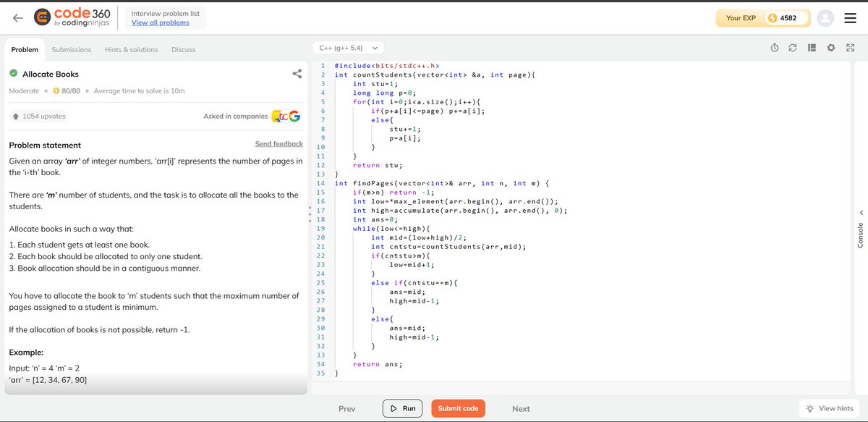The width and height of the screenshot is (868, 422).
Task: Click the View all problems link
Action: coord(161,22)
